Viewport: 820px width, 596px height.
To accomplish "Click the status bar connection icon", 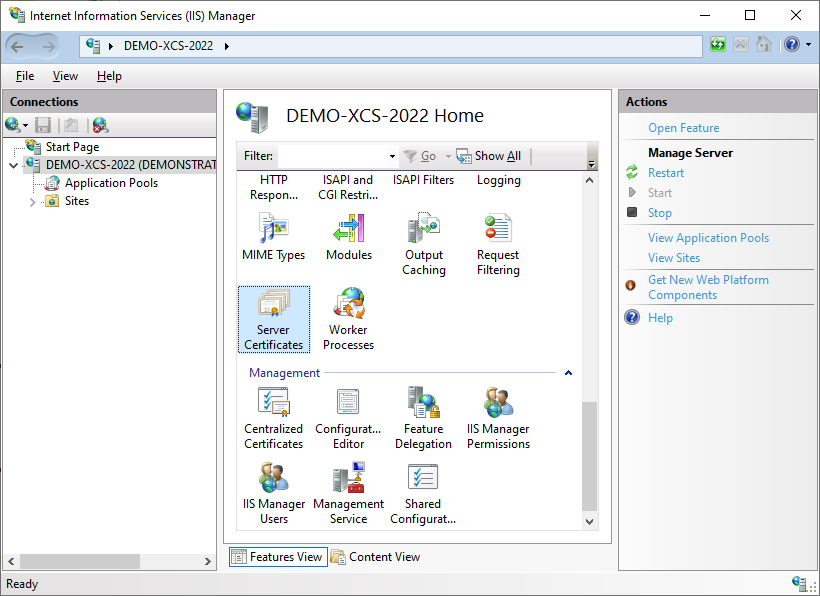I will point(799,583).
